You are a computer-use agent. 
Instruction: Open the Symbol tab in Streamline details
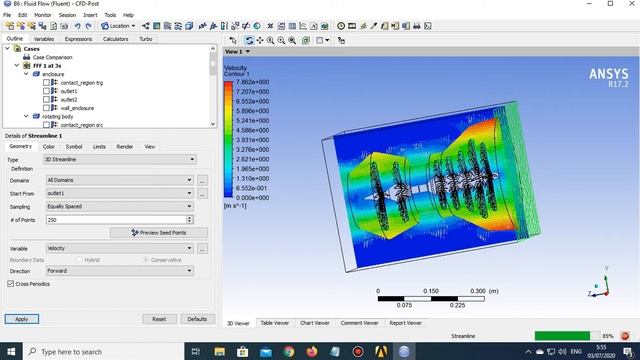pyautogui.click(x=74, y=147)
